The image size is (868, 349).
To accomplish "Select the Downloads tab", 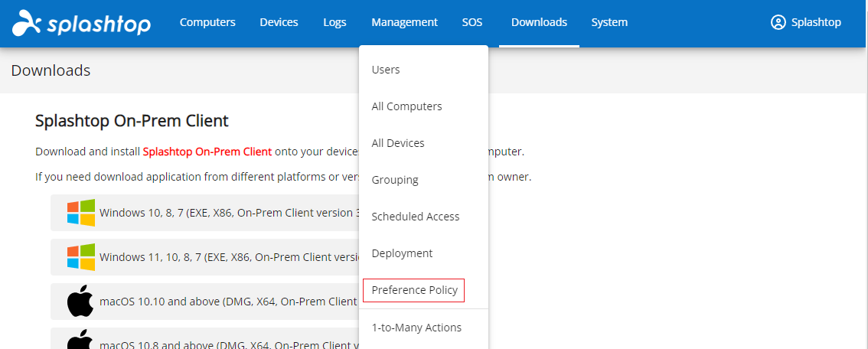I will (539, 23).
